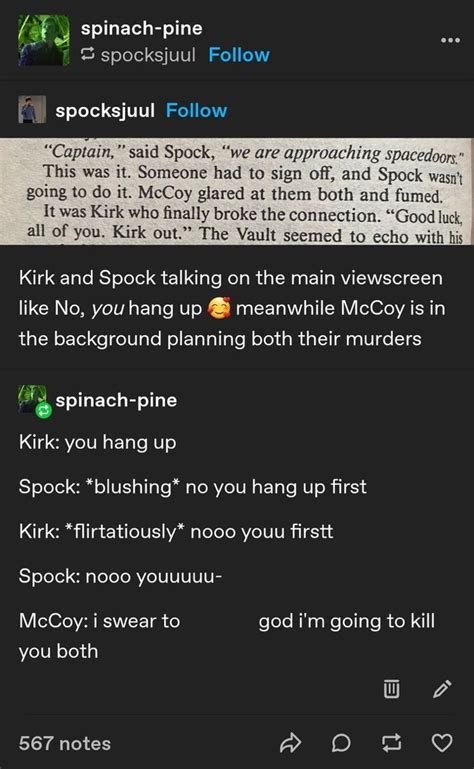Click spinach-pine avatar at top
This screenshot has height=769, width=474.
click(x=44, y=40)
